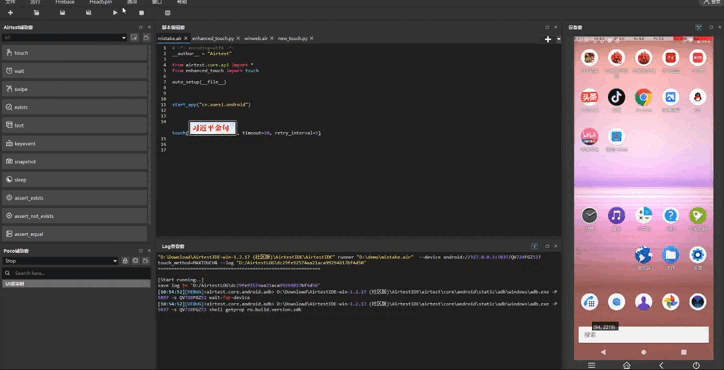Insert a wait command from the Airtest panel
The height and width of the screenshot is (370, 724).
click(75, 71)
